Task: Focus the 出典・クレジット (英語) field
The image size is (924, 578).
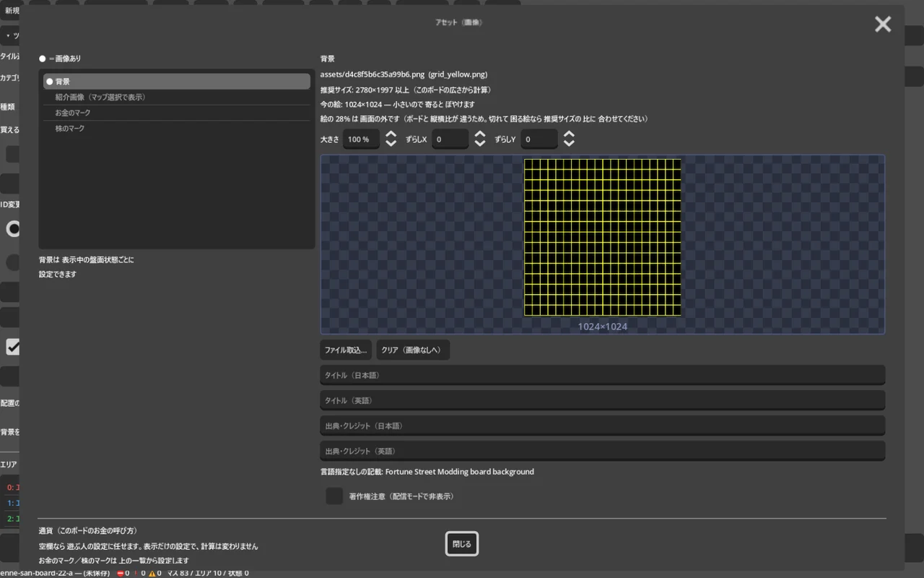Action: [603, 451]
